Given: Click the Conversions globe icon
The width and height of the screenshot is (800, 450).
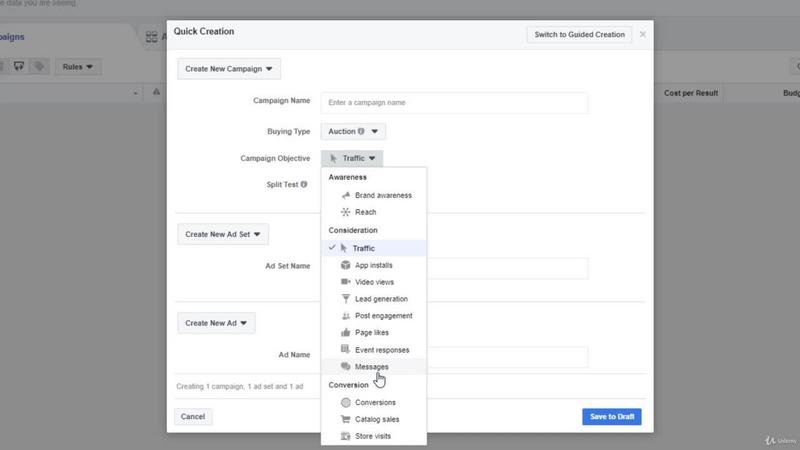Looking at the screenshot, I should pyautogui.click(x=345, y=402).
